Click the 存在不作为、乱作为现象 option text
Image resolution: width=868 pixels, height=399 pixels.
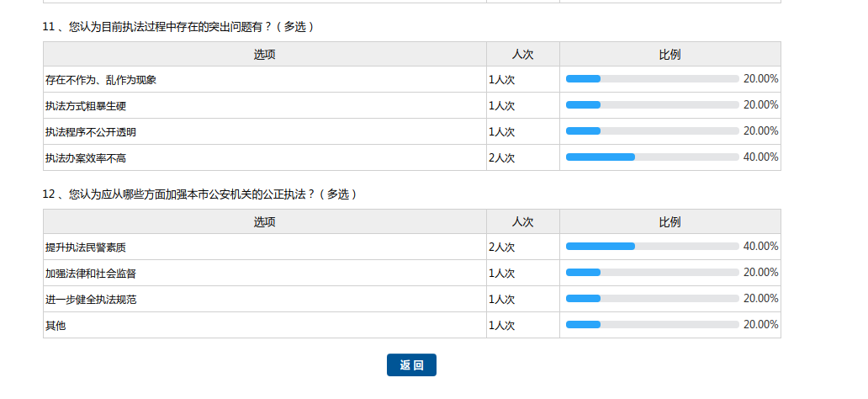tap(101, 80)
